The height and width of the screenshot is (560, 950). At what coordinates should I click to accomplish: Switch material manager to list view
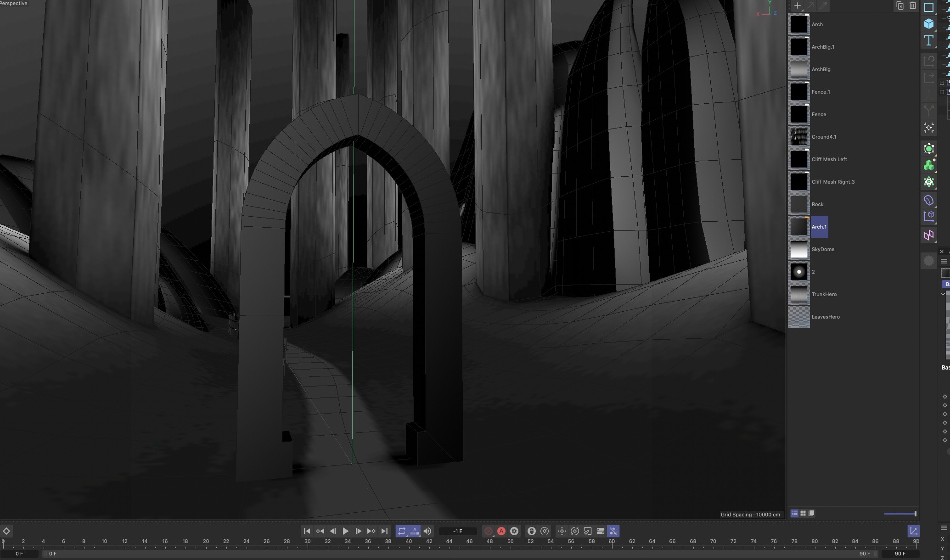pos(794,513)
